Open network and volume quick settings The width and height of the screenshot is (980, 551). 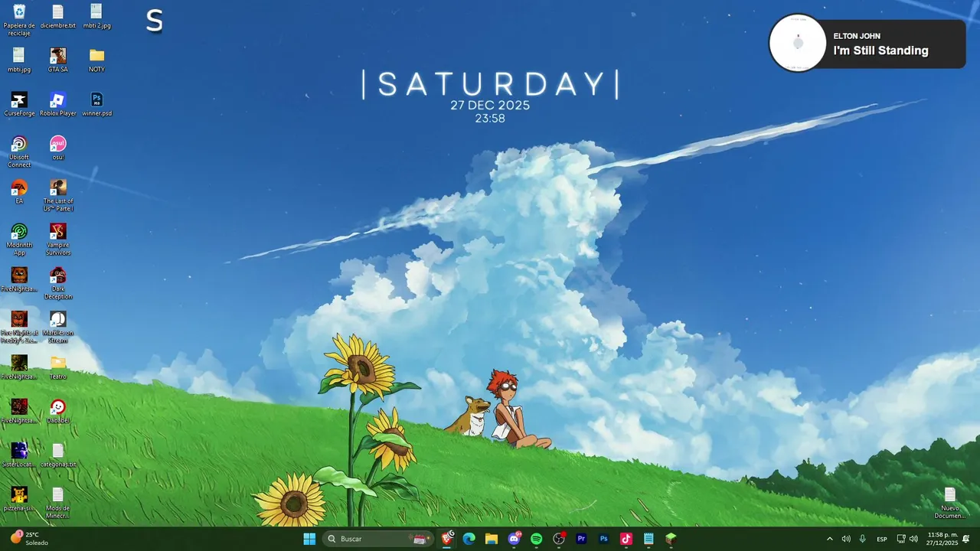tap(907, 539)
